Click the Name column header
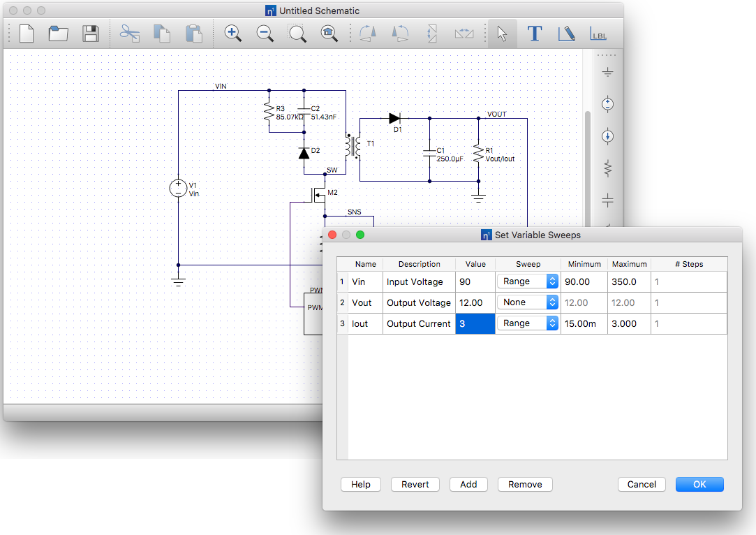 [366, 264]
